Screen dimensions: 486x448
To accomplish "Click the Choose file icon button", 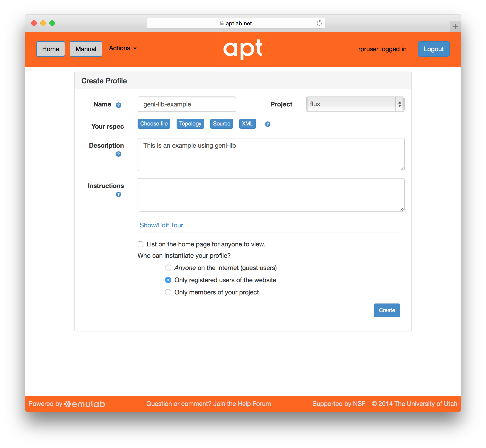I will point(155,124).
